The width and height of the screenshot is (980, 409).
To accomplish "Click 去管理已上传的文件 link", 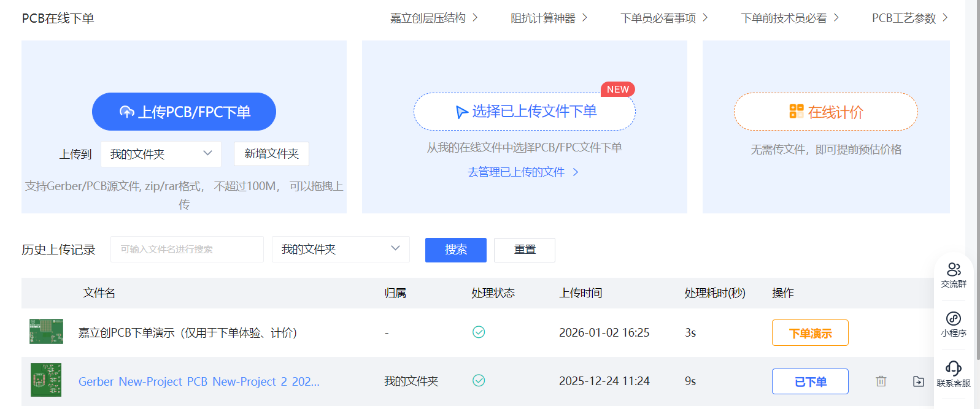I will [523, 172].
